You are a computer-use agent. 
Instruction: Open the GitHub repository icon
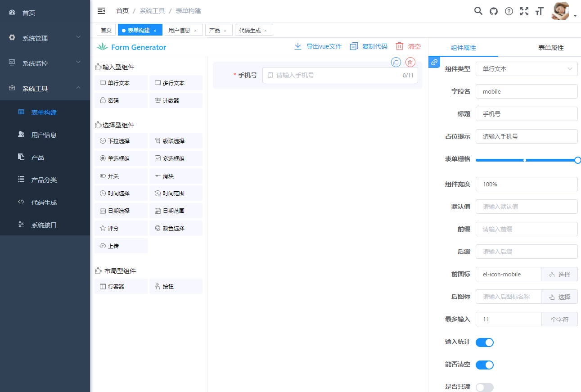[494, 11]
